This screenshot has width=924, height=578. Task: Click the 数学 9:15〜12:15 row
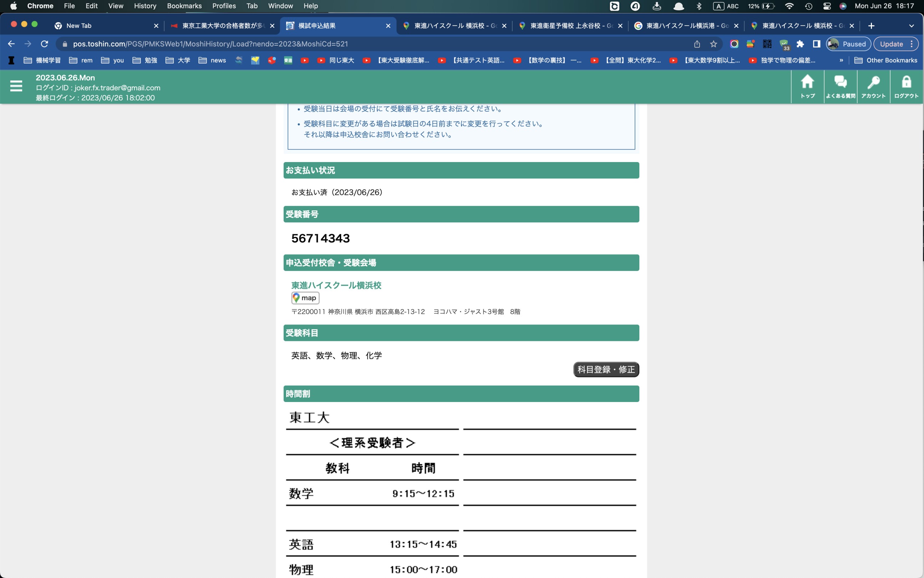click(x=372, y=493)
